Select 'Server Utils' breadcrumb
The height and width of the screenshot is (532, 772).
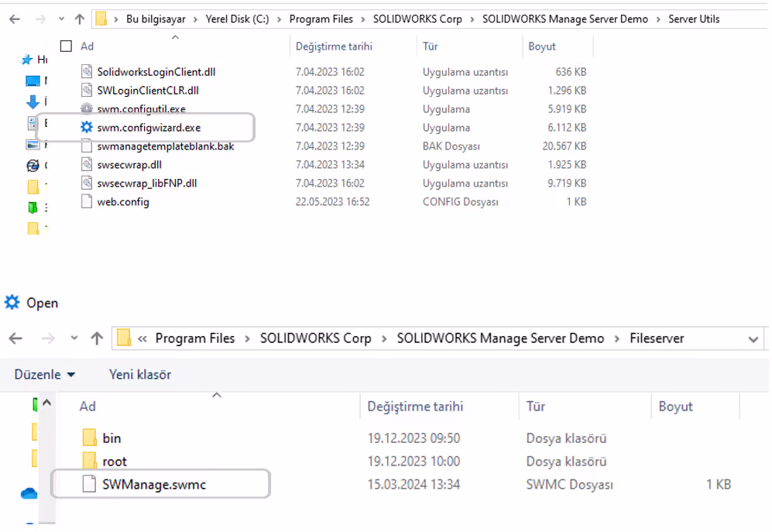pyautogui.click(x=694, y=19)
